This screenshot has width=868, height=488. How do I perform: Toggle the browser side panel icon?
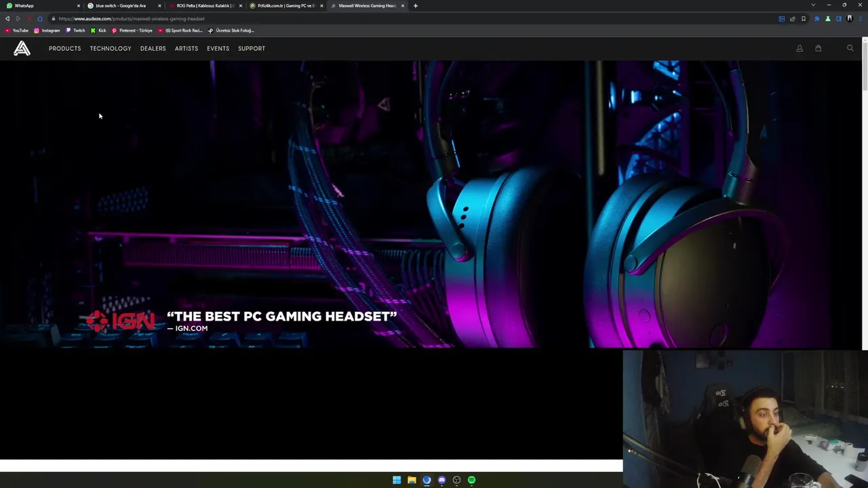(839, 18)
